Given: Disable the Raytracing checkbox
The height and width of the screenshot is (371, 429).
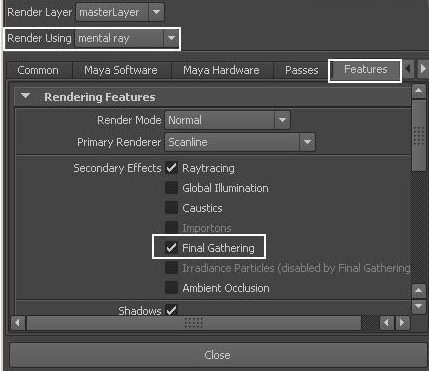Looking at the screenshot, I should pyautogui.click(x=171, y=168).
